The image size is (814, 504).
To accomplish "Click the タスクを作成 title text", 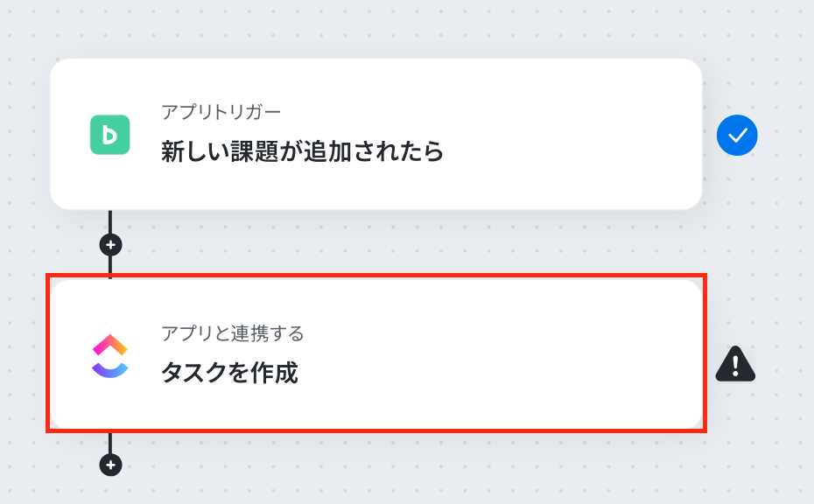I will [229, 372].
